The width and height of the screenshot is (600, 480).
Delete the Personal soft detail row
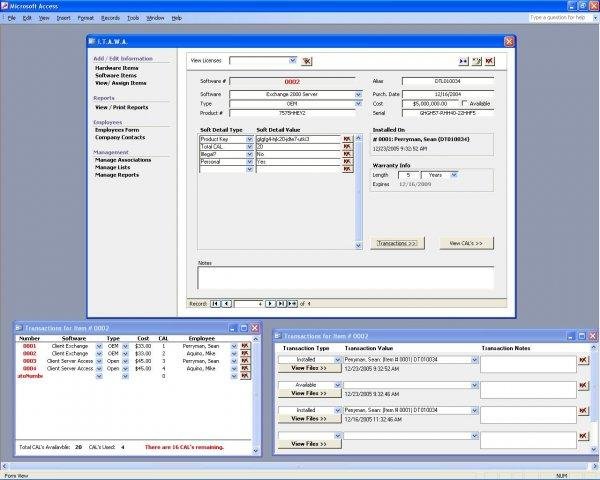tap(347, 162)
